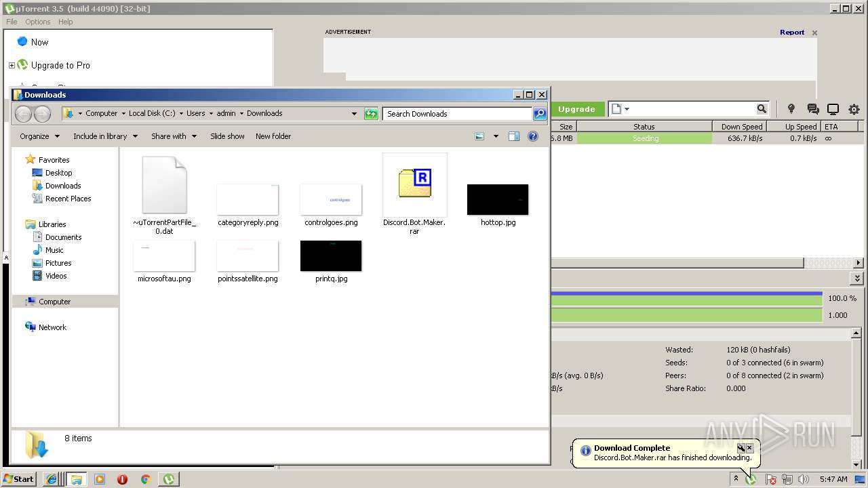This screenshot has height=488, width=868.
Task: Click uTorrent remote monitor icon
Action: [x=833, y=109]
